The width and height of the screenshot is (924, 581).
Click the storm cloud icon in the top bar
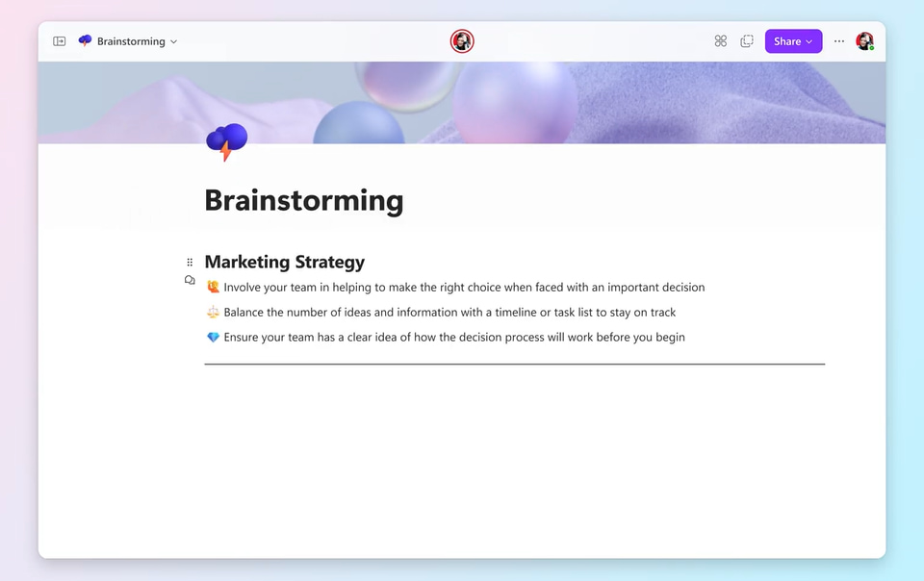(85, 41)
